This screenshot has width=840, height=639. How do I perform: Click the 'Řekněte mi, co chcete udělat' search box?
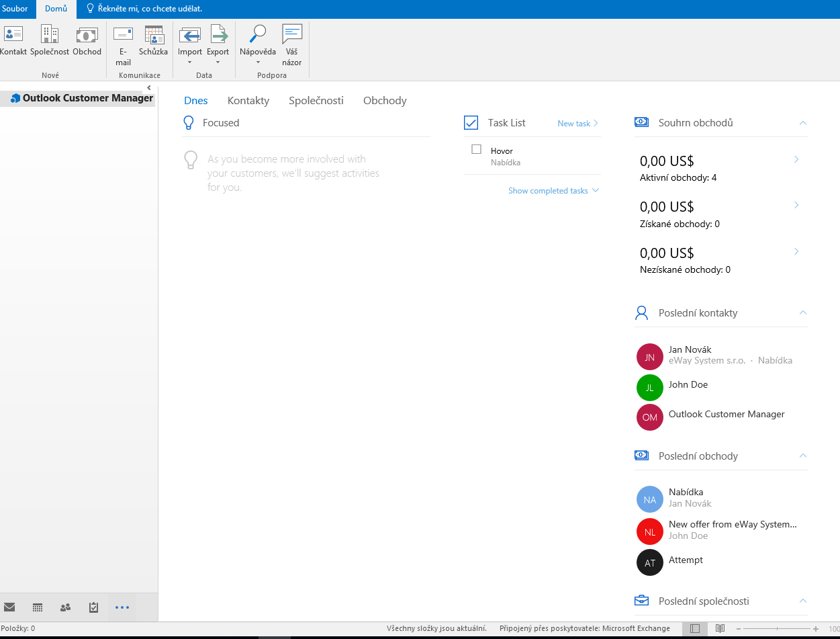click(144, 9)
